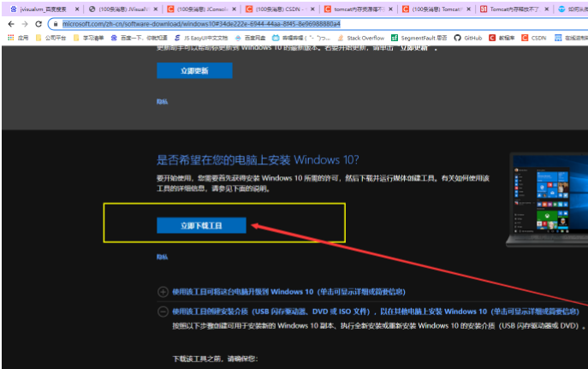The width and height of the screenshot is (588, 369).
Task: Open the 隐私 link below 立即下载工具
Action: coord(162,257)
